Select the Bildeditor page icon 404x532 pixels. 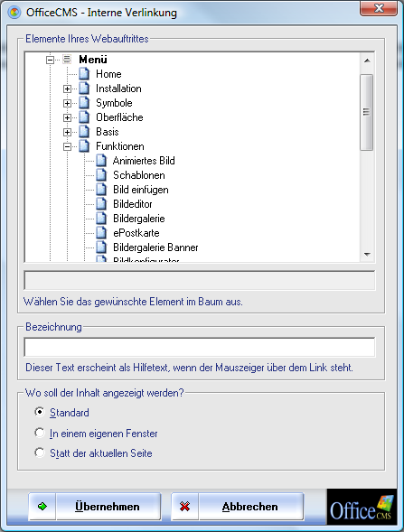[x=101, y=203]
